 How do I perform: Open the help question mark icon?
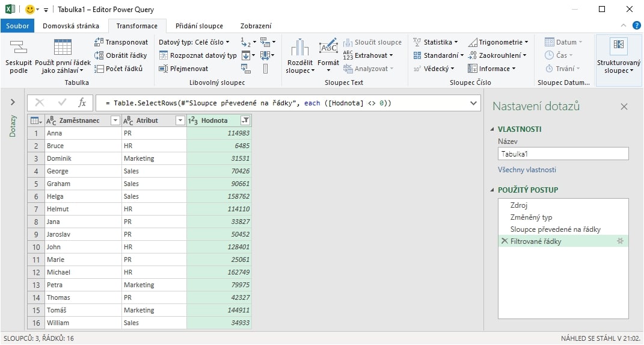click(x=637, y=25)
